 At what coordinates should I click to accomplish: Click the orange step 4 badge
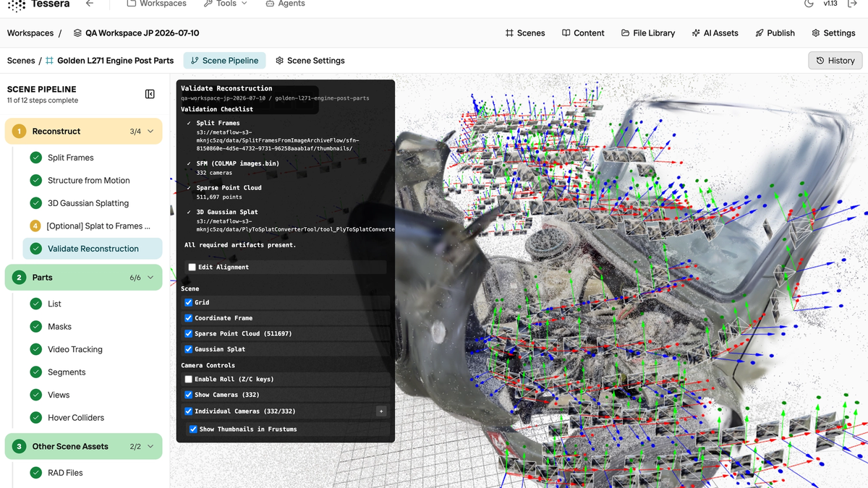coord(35,226)
